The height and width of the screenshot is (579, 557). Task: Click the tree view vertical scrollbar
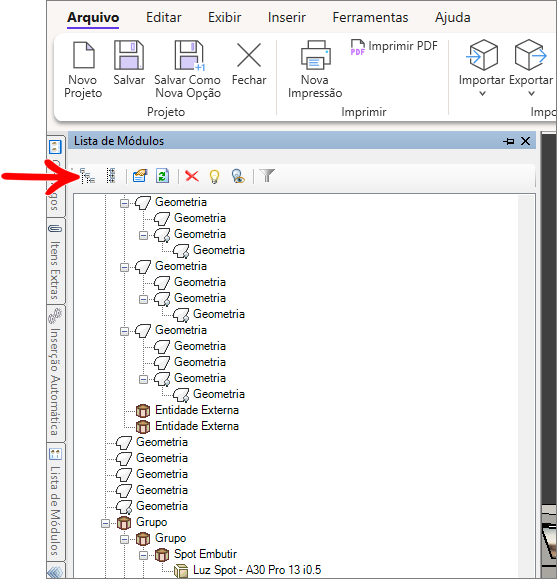[526, 386]
